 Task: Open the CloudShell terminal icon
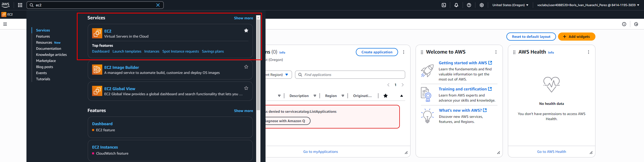pos(444,5)
